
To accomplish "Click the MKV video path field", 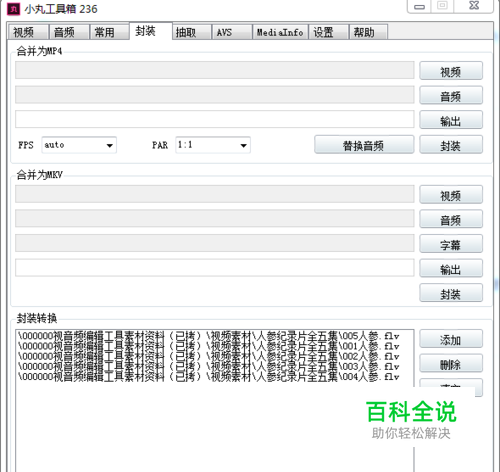I will (x=215, y=194).
